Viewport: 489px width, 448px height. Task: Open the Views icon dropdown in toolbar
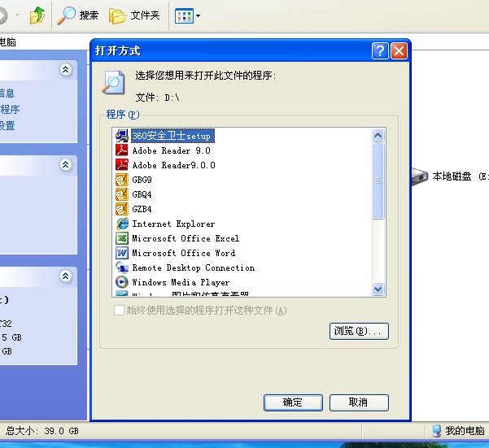click(x=187, y=15)
